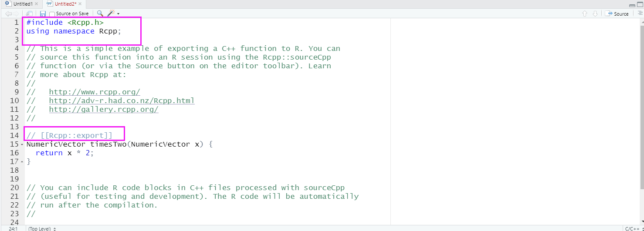This screenshot has width=644, height=231.
Task: Switch to the Untitled1 tab
Action: 23,4
